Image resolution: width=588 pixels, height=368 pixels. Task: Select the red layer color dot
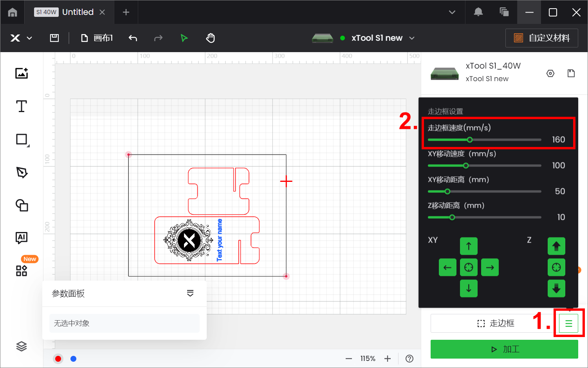click(x=58, y=359)
